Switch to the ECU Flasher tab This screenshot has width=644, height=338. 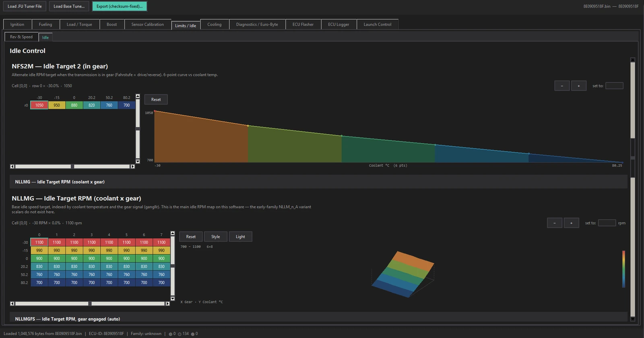[303, 25]
